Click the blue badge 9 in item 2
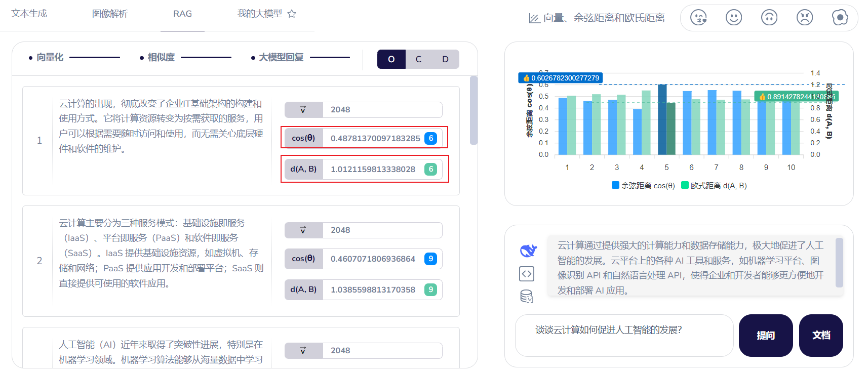The image size is (868, 373). coord(430,259)
